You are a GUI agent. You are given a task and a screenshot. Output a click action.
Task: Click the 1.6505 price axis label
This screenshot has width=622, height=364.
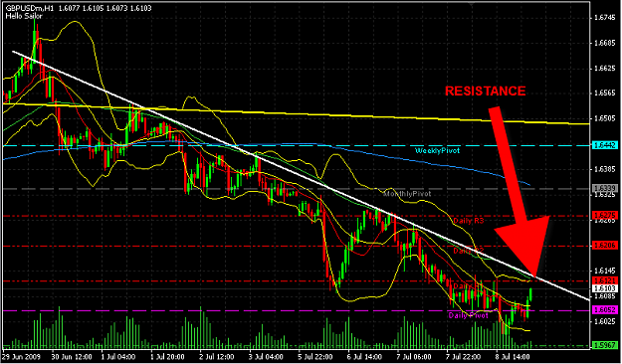[x=605, y=118]
